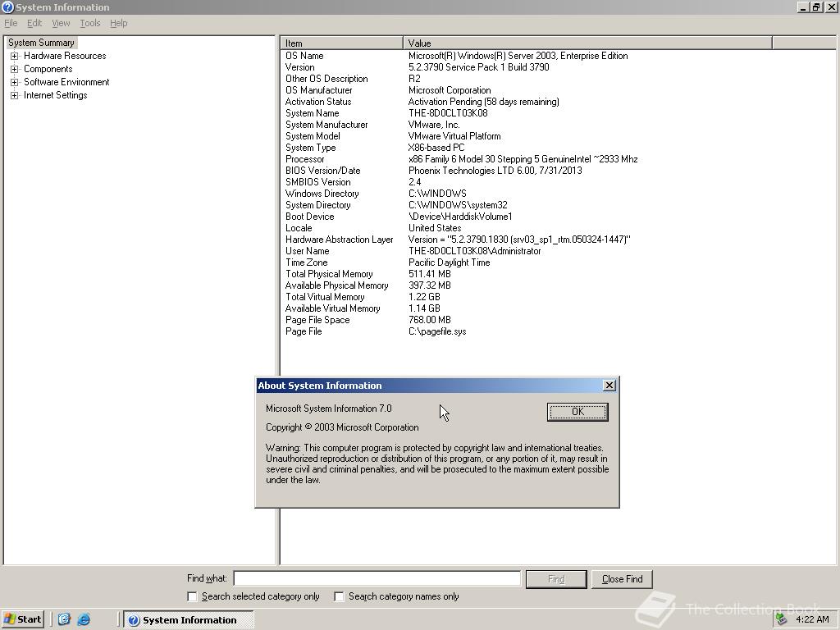Expand the Components tree node
Screen dimensions: 840x630
point(15,69)
